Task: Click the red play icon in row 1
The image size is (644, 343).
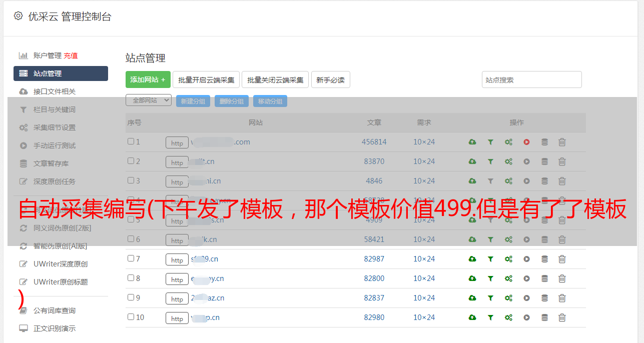Action: (526, 142)
